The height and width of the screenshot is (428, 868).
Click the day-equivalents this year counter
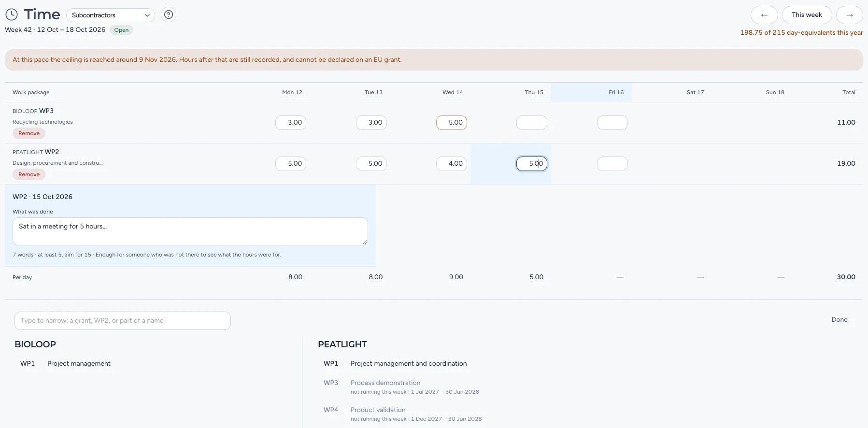[801, 33]
